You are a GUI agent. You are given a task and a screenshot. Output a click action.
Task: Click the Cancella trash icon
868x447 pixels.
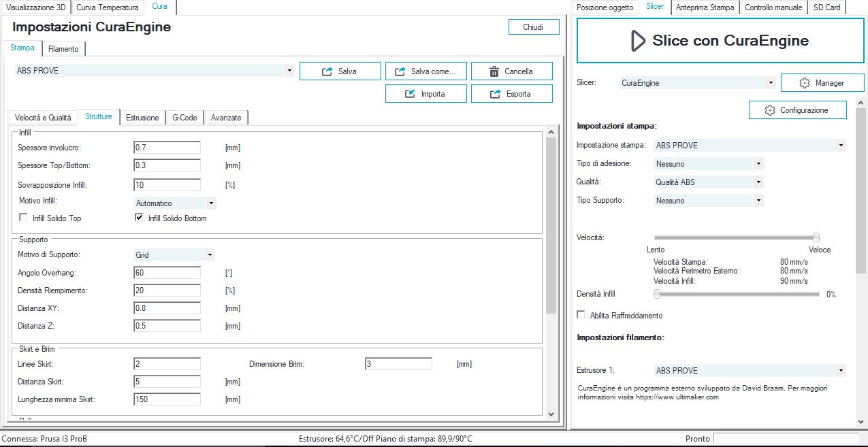[494, 71]
